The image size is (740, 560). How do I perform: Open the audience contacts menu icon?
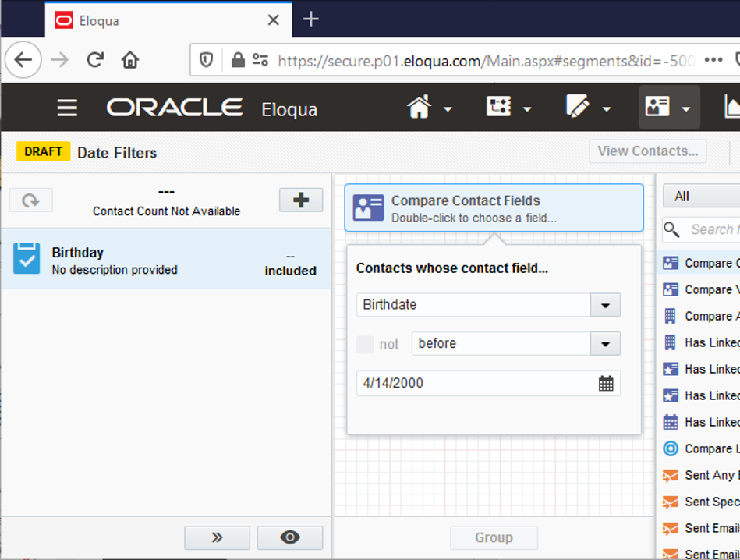click(657, 108)
